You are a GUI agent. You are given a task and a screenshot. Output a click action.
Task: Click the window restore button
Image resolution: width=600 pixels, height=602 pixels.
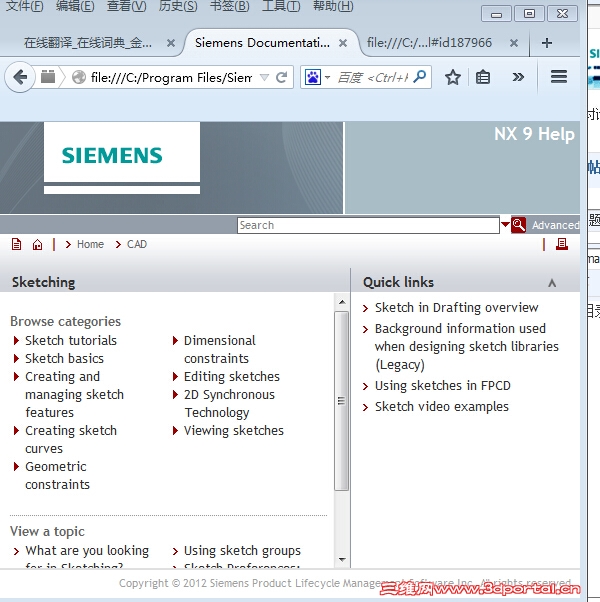click(x=529, y=14)
